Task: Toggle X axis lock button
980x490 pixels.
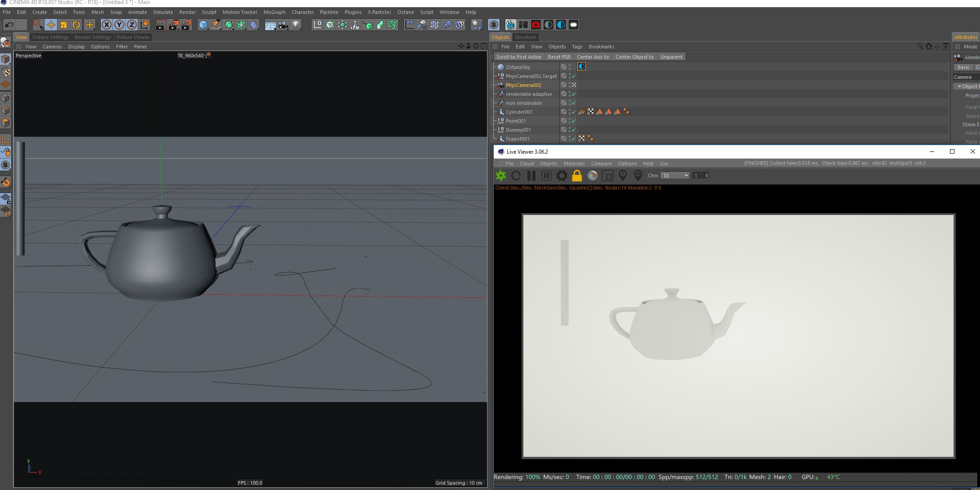Action: [x=107, y=25]
